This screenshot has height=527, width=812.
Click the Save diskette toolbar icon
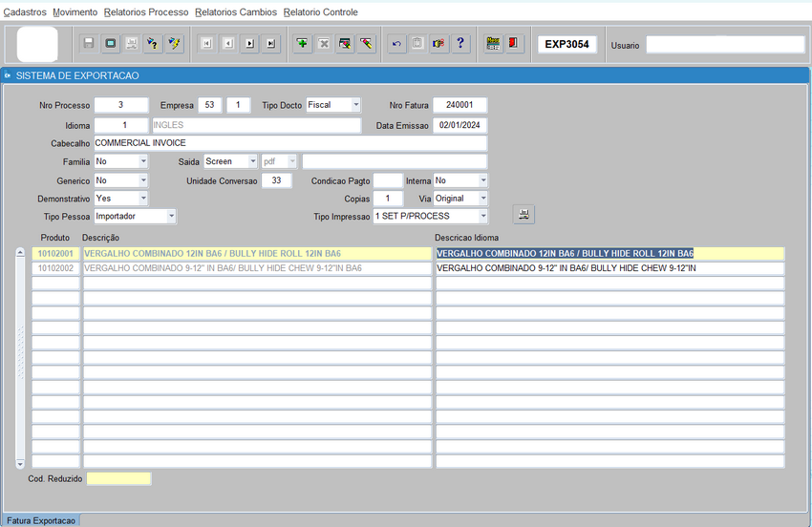(x=89, y=43)
